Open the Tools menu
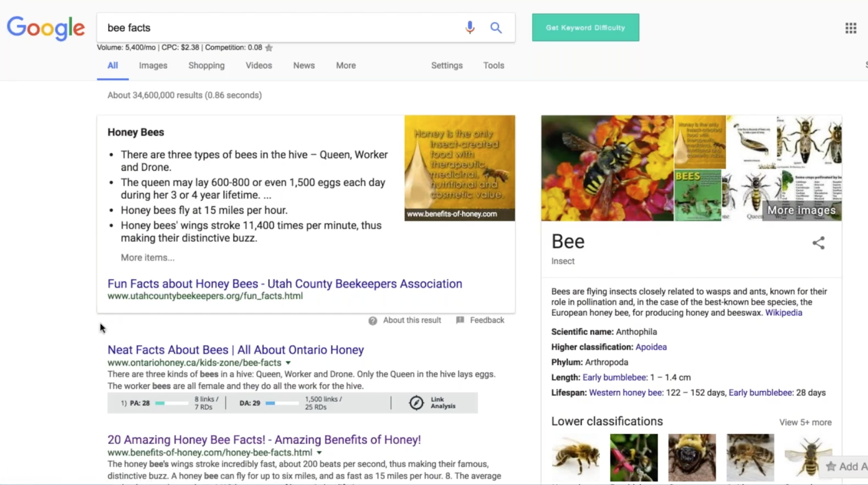 [494, 65]
